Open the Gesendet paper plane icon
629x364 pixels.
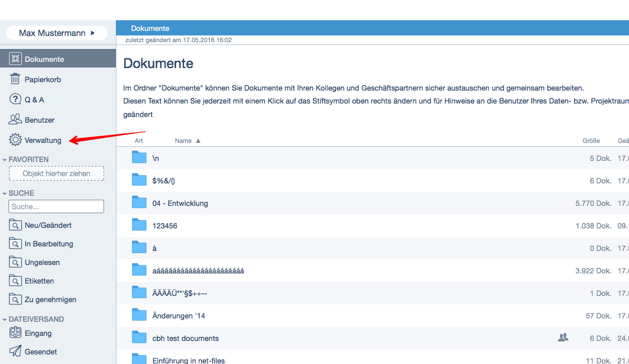coord(15,351)
